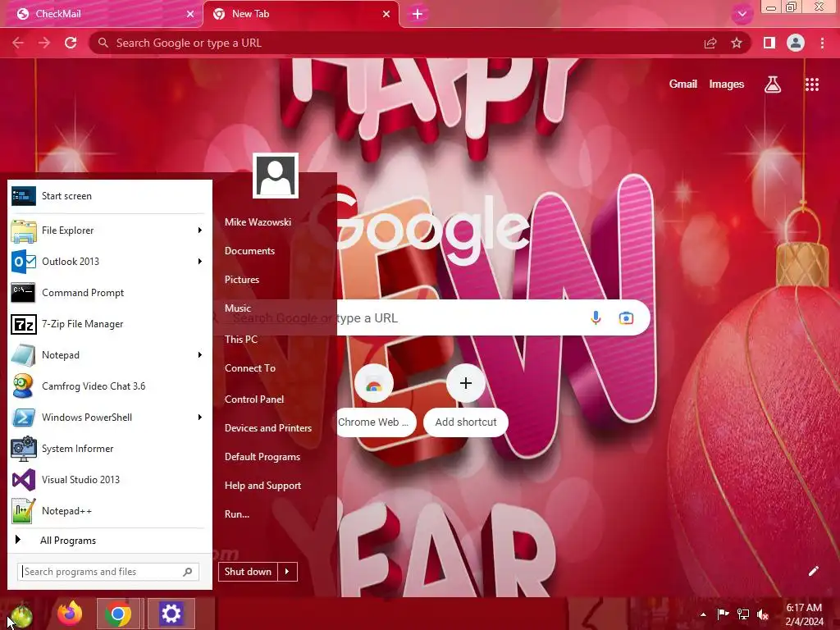Open Help and Support
This screenshot has width=840, height=630.
point(263,486)
